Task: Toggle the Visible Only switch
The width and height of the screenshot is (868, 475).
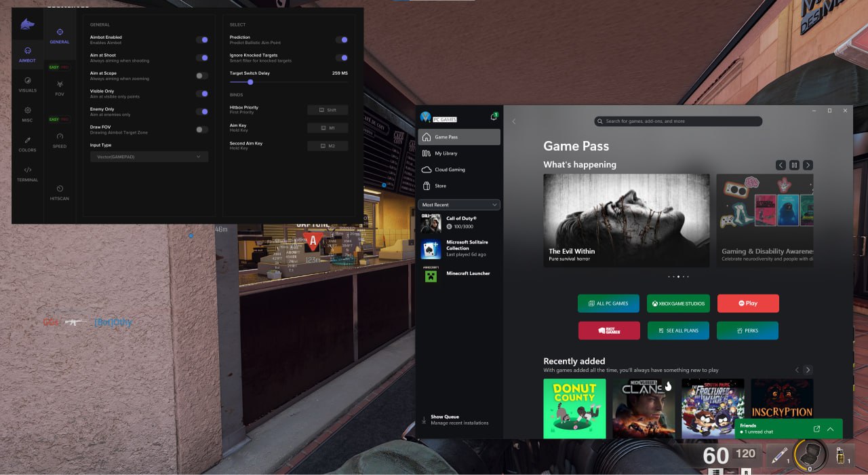Action: (202, 94)
